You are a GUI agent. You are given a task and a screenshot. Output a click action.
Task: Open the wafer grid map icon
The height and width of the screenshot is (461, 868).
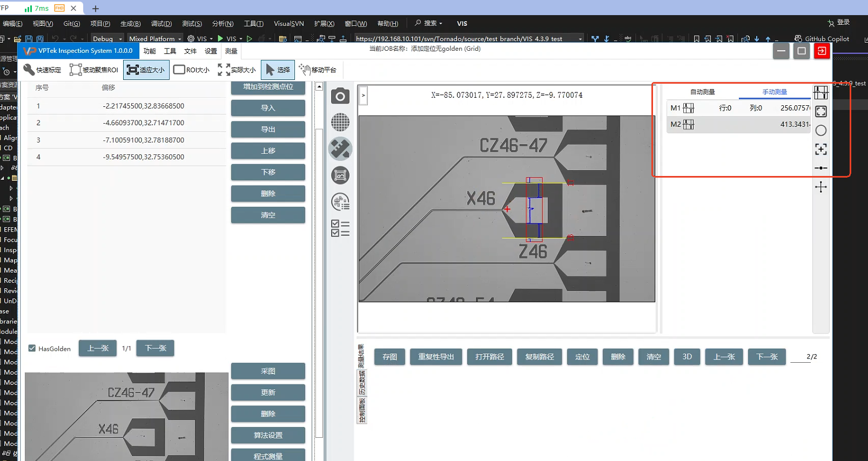click(340, 123)
